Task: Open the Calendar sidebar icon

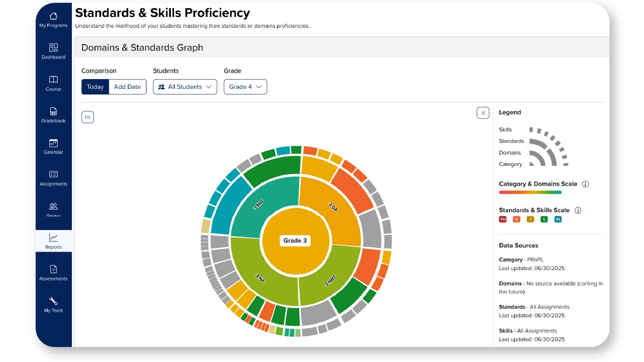Action: [53, 143]
